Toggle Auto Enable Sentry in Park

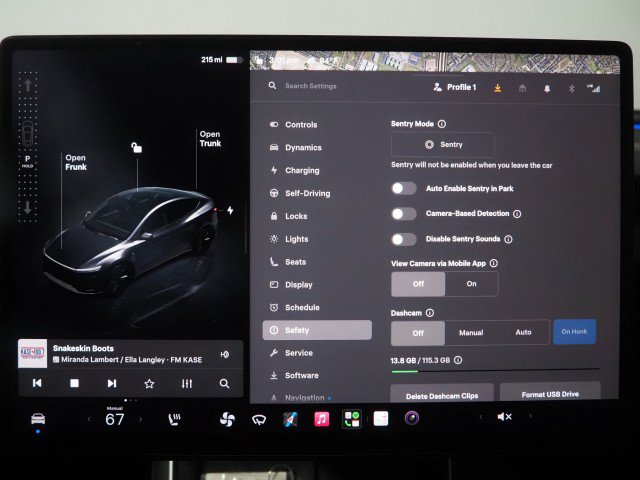[404, 189]
